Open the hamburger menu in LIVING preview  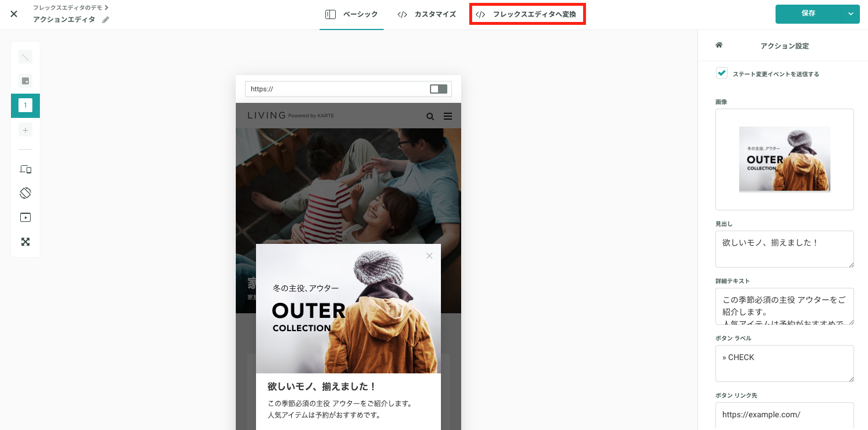[448, 116]
